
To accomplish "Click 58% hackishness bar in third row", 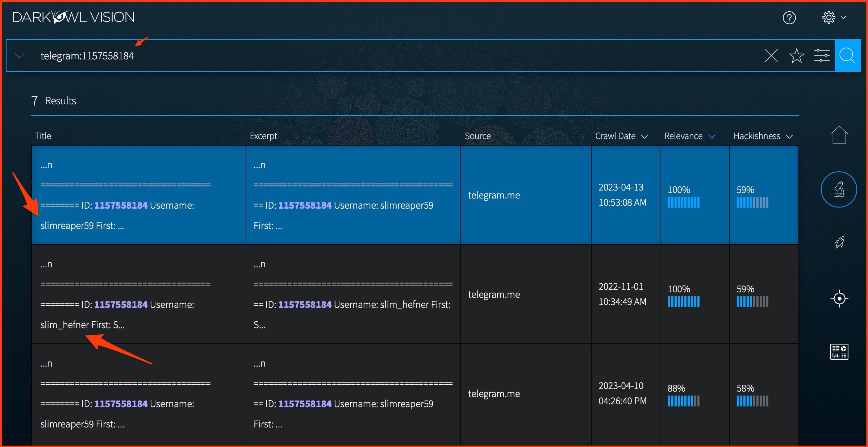I will [x=752, y=401].
